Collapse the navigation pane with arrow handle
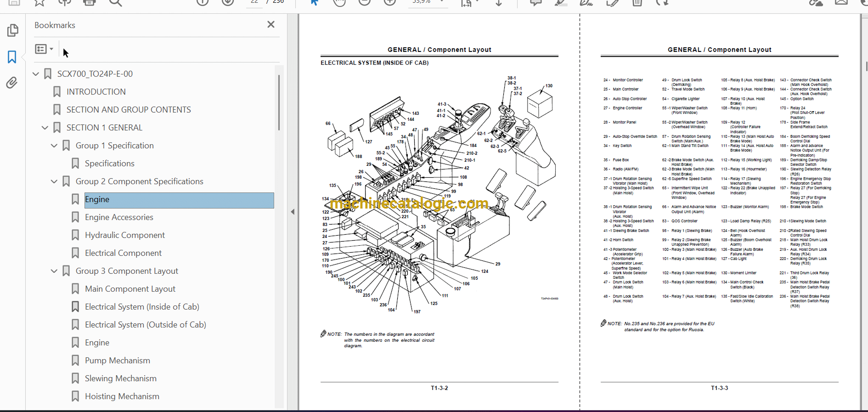868x412 pixels. click(x=293, y=212)
